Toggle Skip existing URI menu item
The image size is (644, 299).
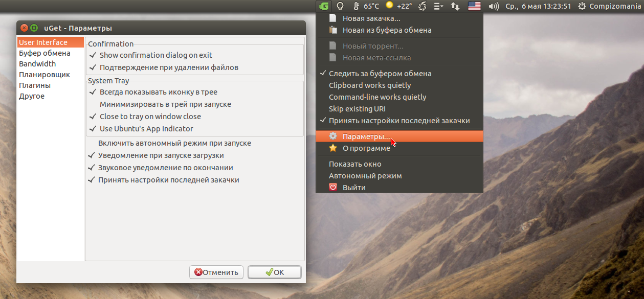(x=399, y=108)
